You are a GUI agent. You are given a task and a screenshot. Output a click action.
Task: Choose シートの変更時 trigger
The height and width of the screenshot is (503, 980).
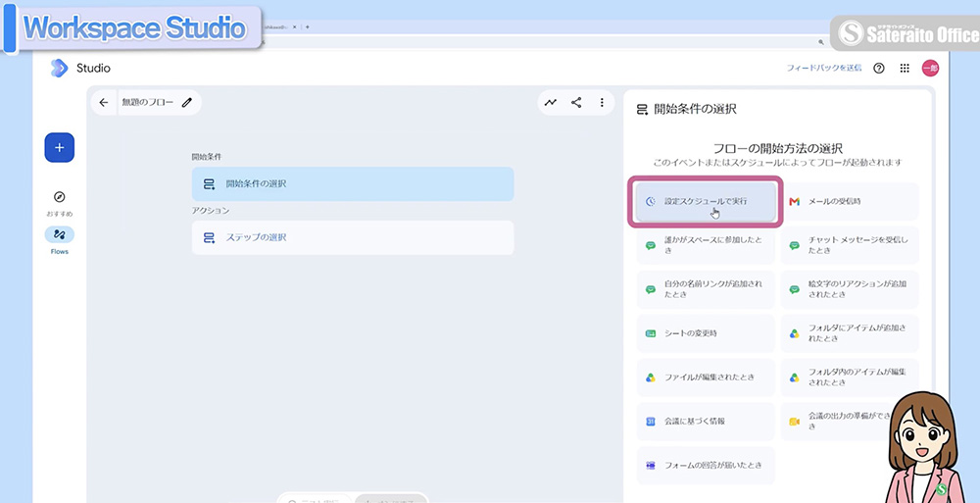pos(705,333)
